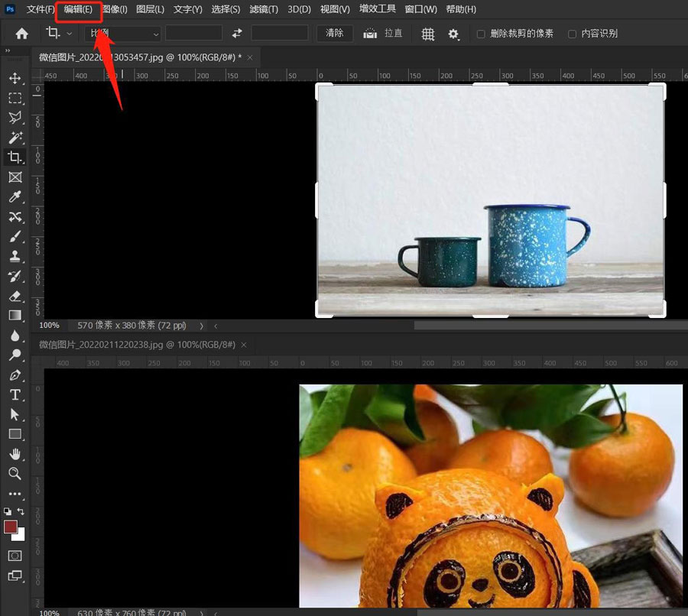Change the screen mode
Screen dimensions: 688x616
15,575
